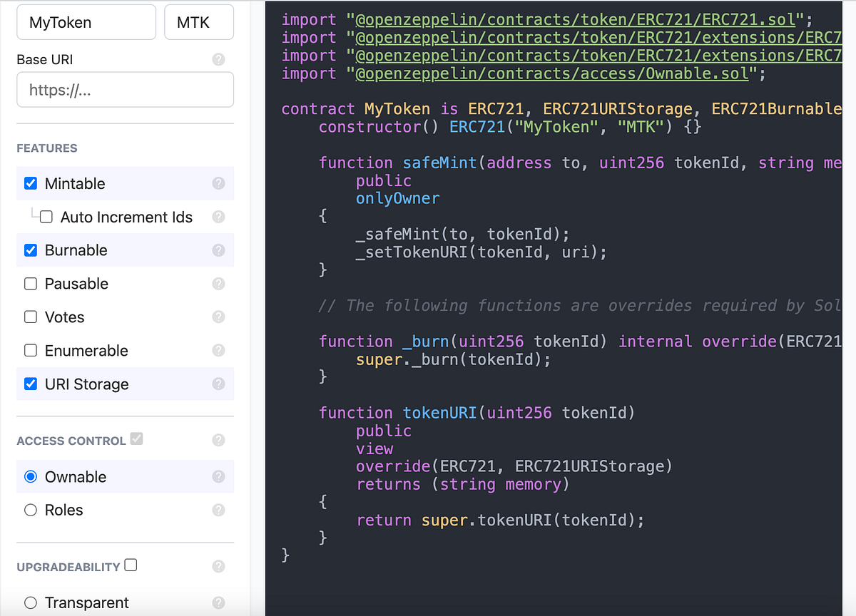Toggle the Upgradeability checkbox

(131, 563)
